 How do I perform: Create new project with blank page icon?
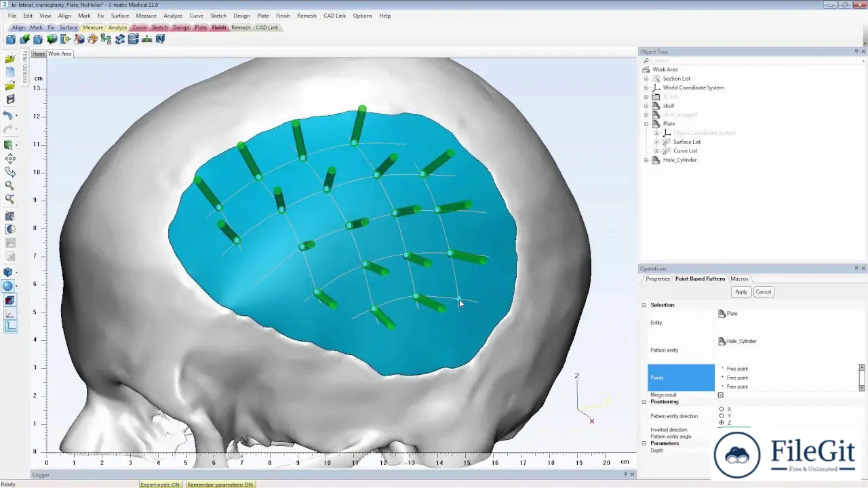9,73
